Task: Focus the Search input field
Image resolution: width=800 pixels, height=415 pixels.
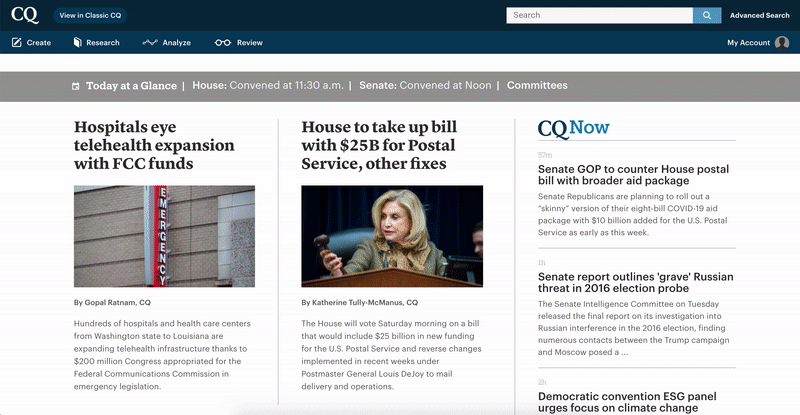Action: click(x=599, y=15)
